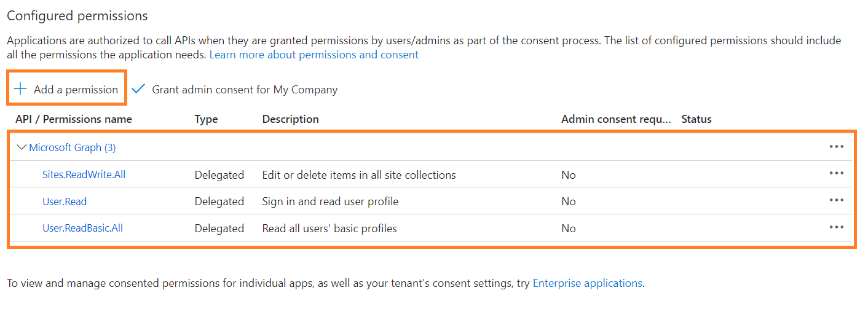Click the Microsoft Graph (3) group link
Image resolution: width=868 pixels, height=309 pixels.
click(x=73, y=147)
